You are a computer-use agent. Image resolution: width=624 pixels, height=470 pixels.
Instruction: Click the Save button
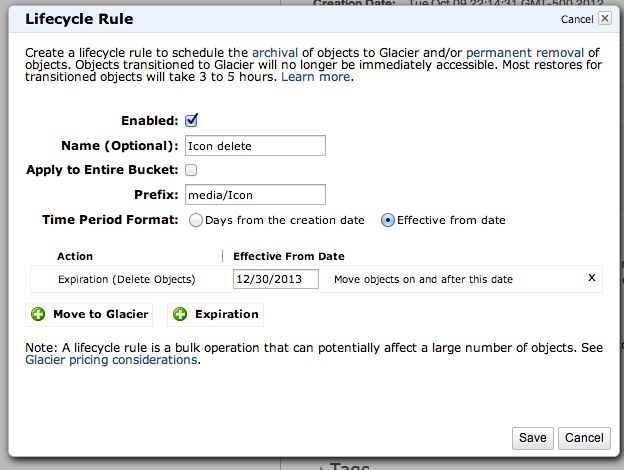532,438
